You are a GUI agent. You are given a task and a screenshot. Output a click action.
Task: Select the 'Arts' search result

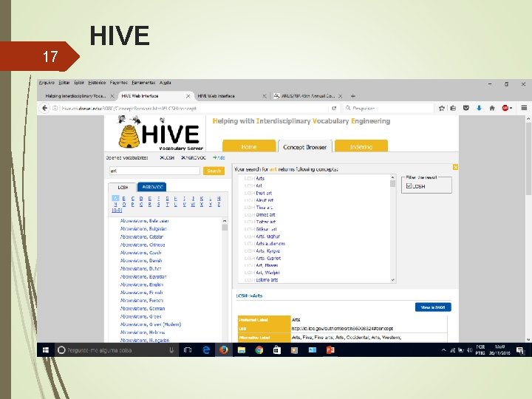(x=260, y=178)
